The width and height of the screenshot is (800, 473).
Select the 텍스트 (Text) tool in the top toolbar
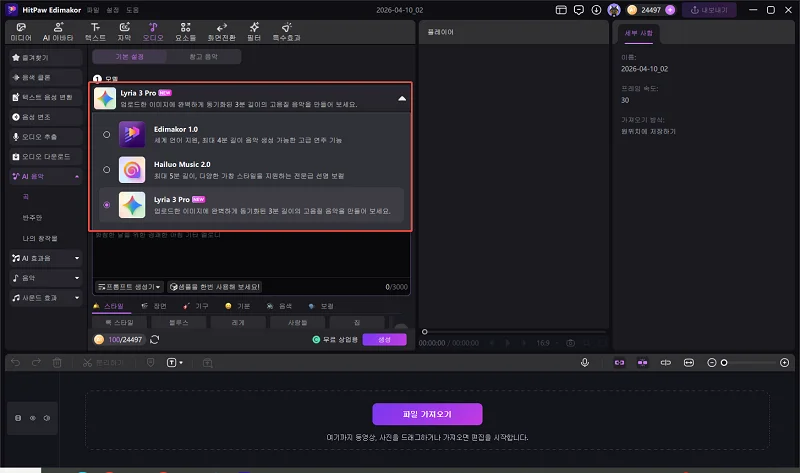(x=95, y=32)
